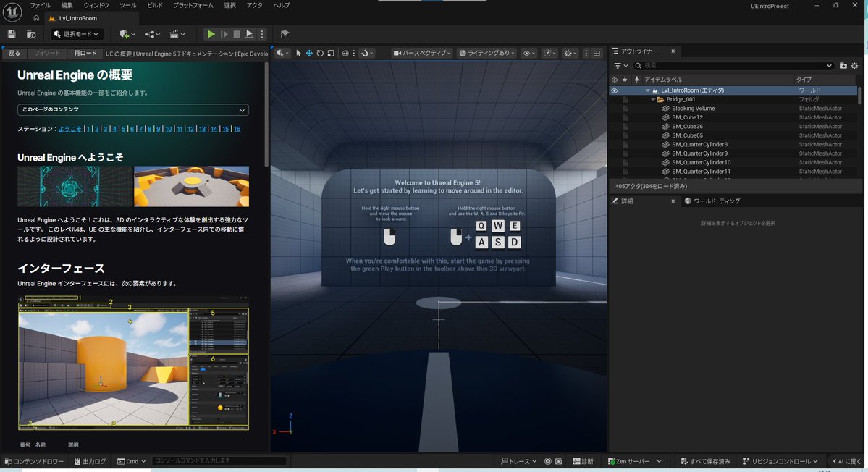
Task: Toggle visibility of LvL_IntroRoom in the outliner
Action: pos(614,90)
